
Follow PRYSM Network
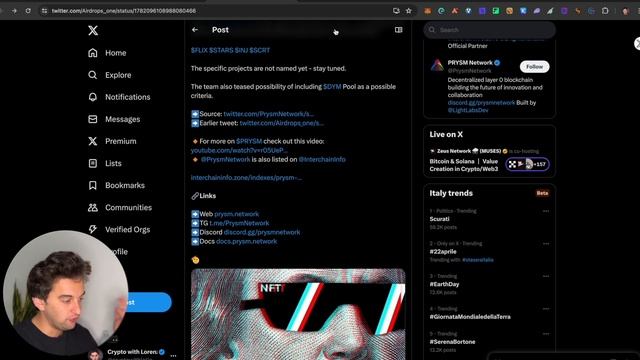(534, 67)
